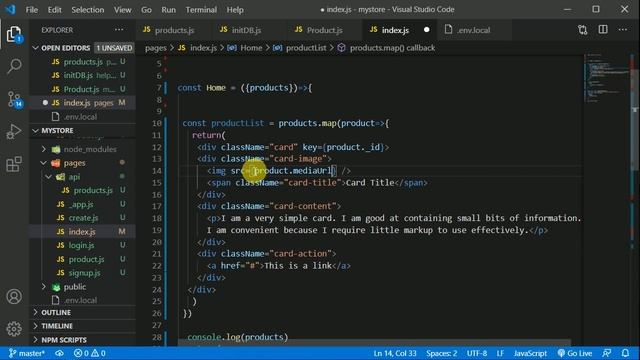Viewport: 640px width, 360px height.
Task: Click the VS Code logo icon
Action: pyautogui.click(x=10, y=9)
